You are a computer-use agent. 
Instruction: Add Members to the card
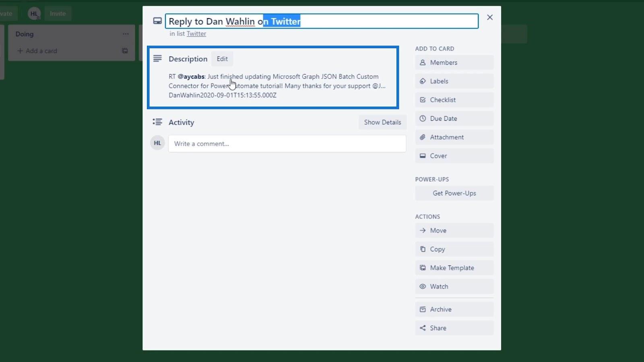pyautogui.click(x=454, y=62)
